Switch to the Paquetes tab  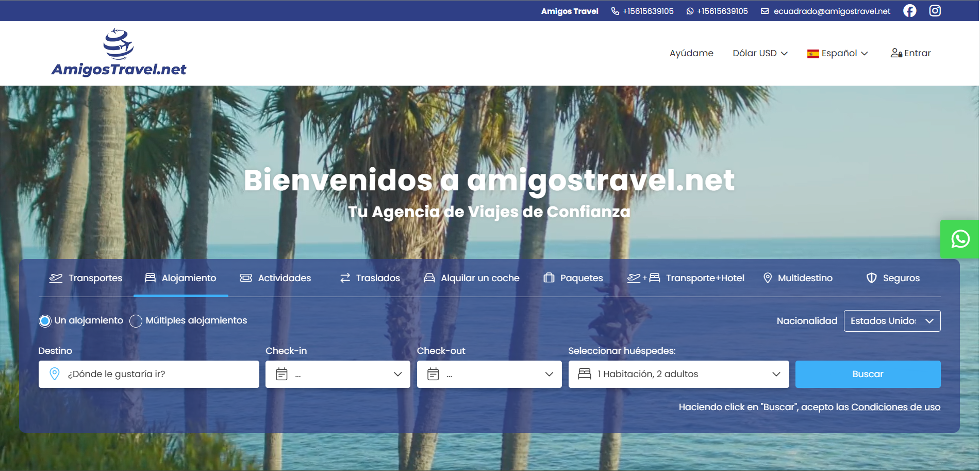coord(573,278)
